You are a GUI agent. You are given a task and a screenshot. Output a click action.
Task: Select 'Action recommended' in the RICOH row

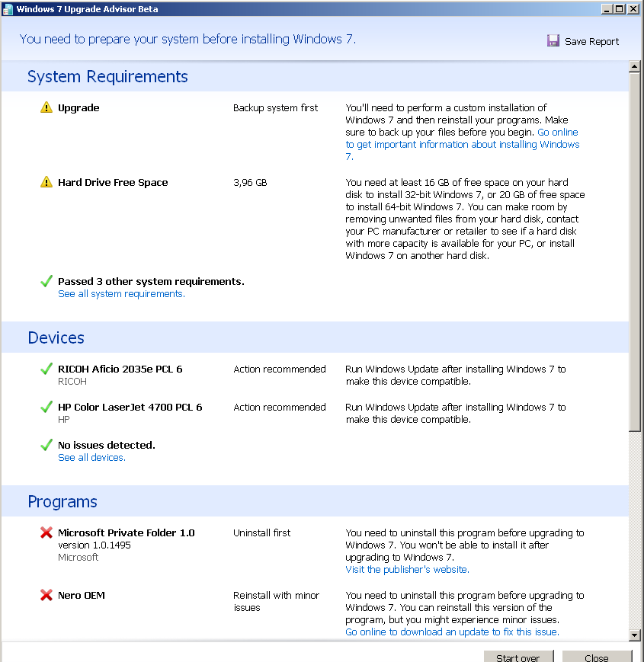point(280,369)
